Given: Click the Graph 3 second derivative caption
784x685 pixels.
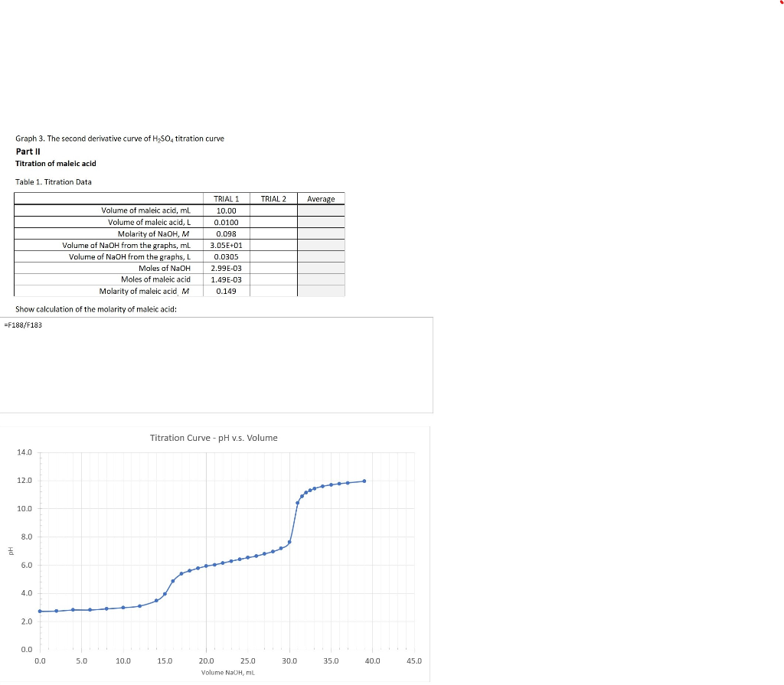Looking at the screenshot, I should [x=119, y=139].
